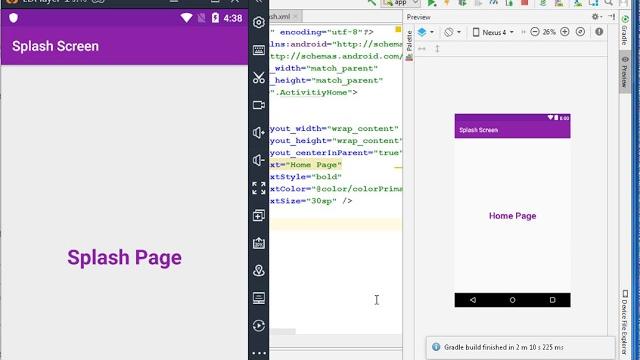
Task: Open the multi-instance manager icon
Action: (x=258, y=215)
